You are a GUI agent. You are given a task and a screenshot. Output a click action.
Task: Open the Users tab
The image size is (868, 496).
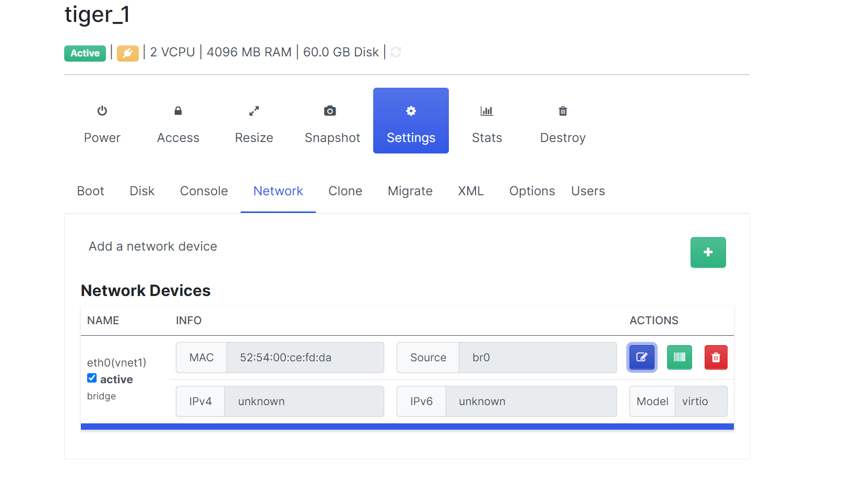[588, 191]
